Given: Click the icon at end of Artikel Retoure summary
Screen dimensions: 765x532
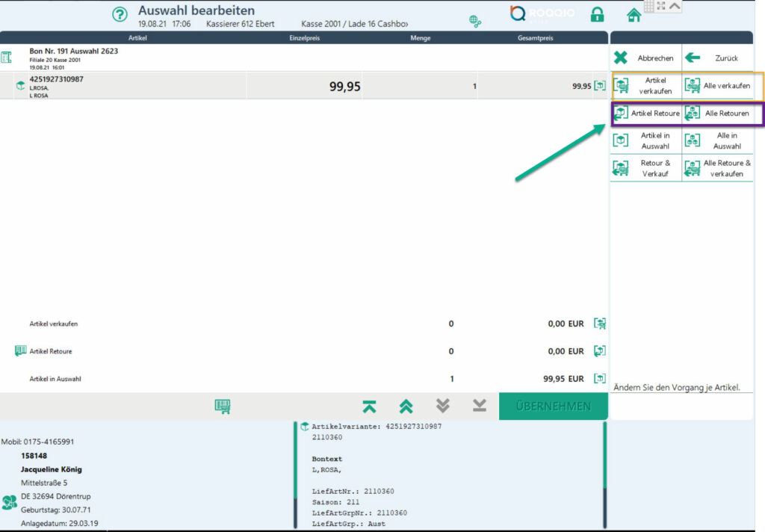Looking at the screenshot, I should (x=599, y=350).
